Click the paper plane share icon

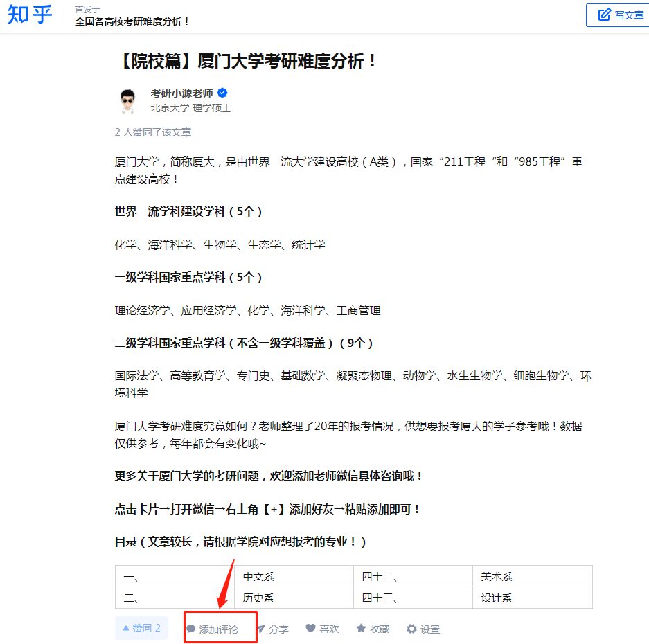click(x=260, y=629)
